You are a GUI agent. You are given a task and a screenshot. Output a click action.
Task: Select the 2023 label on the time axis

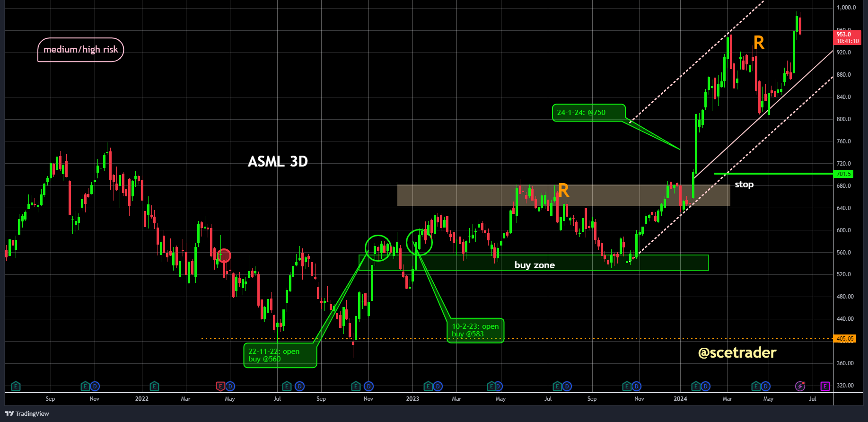coord(412,399)
